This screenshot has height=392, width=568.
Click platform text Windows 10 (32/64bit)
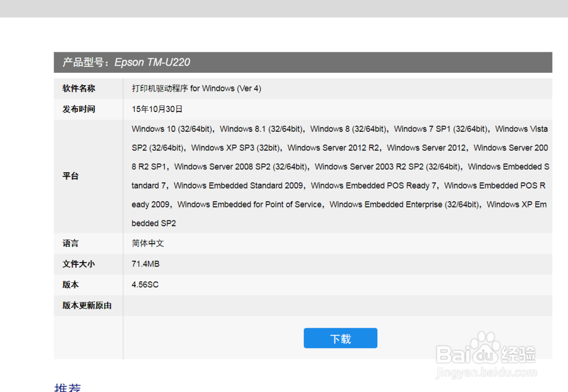pyautogui.click(x=172, y=129)
